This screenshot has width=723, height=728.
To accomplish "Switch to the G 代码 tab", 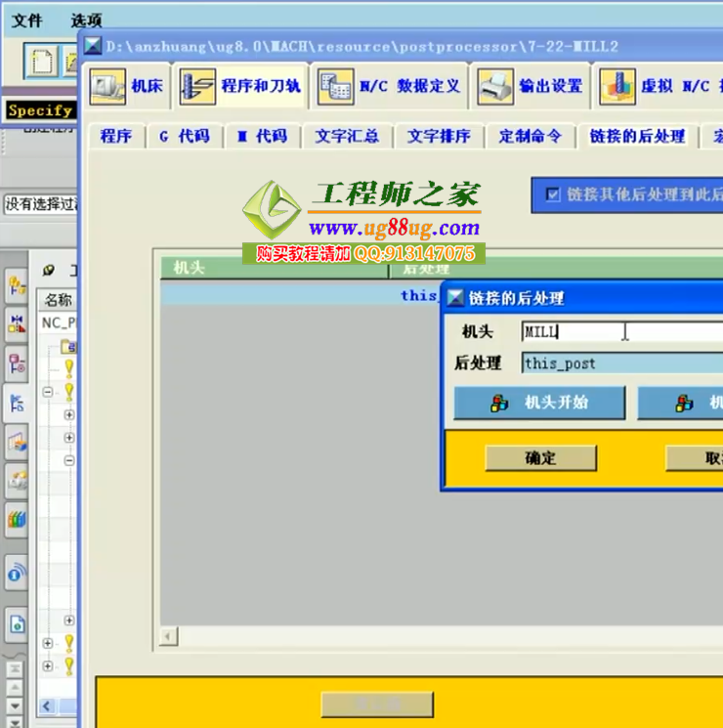I will [184, 137].
